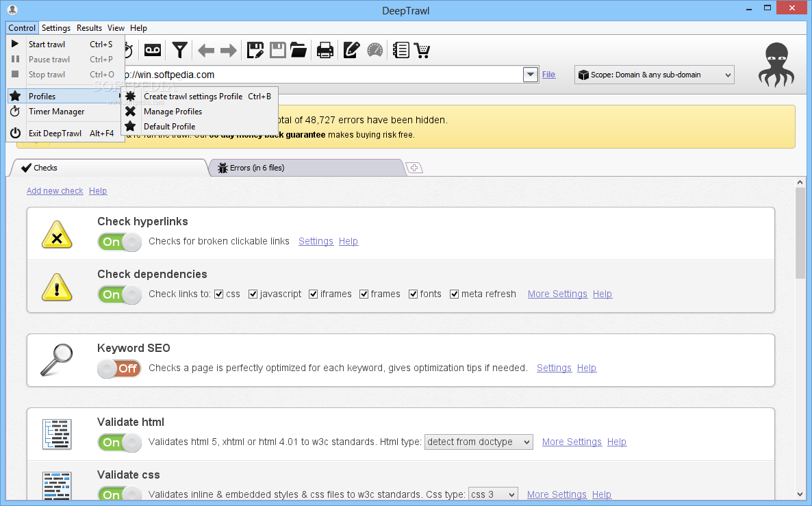
Task: Click the vertical scrollbar down arrow
Action: (800, 494)
